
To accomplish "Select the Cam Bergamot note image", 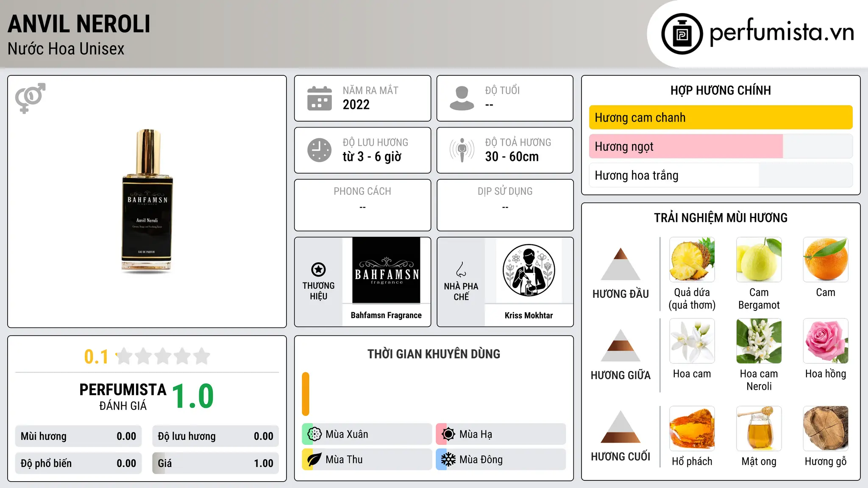I will [x=759, y=260].
